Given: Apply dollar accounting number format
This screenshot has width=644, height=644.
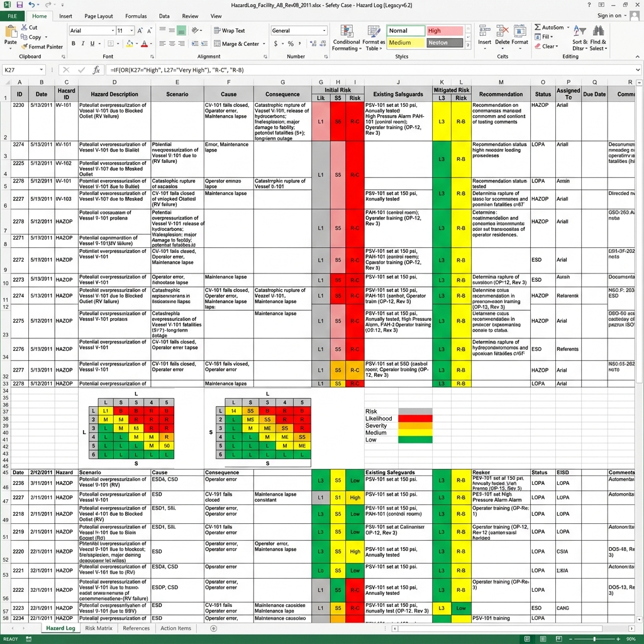Looking at the screenshot, I should [275, 43].
